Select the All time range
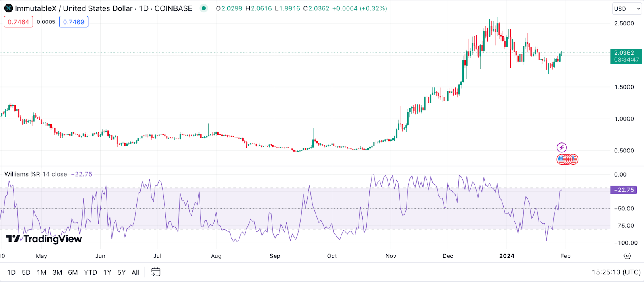The height and width of the screenshot is (282, 644). click(x=136, y=272)
